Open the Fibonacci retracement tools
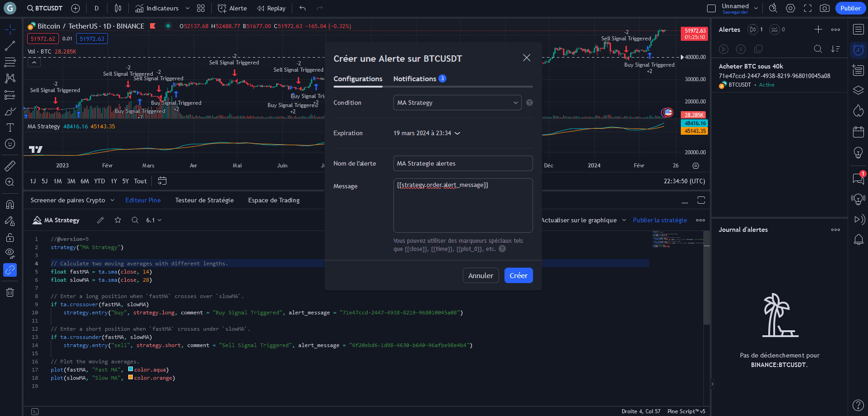The image size is (868, 416). [10, 62]
